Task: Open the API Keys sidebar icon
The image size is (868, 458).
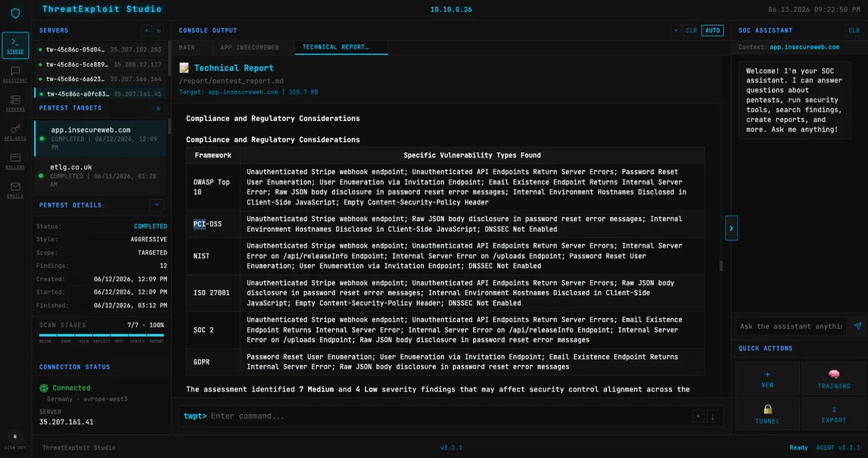Action: pyautogui.click(x=15, y=132)
